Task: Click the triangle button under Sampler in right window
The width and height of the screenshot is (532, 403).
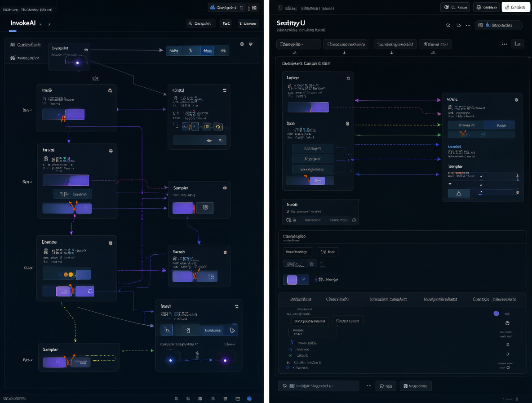Action: pos(459,193)
